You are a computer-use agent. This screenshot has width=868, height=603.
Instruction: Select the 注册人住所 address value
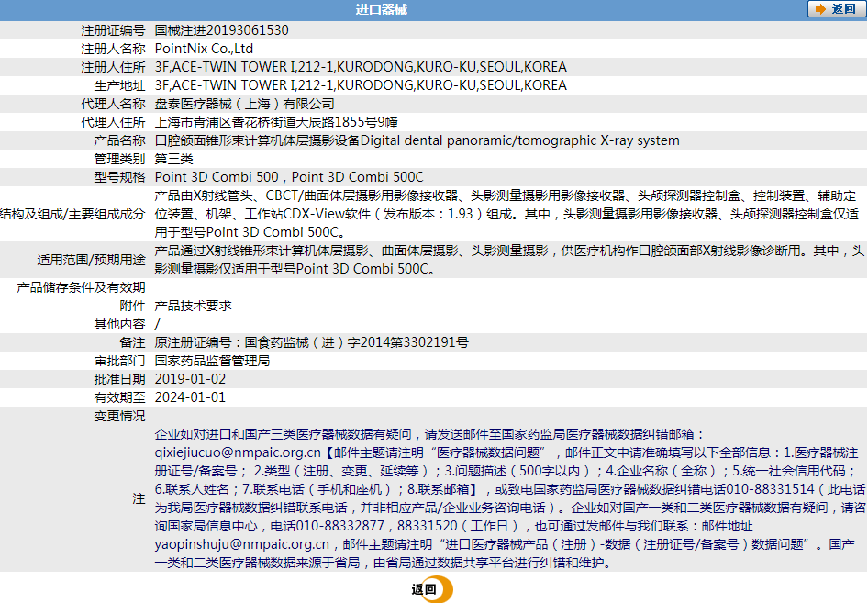361,67
